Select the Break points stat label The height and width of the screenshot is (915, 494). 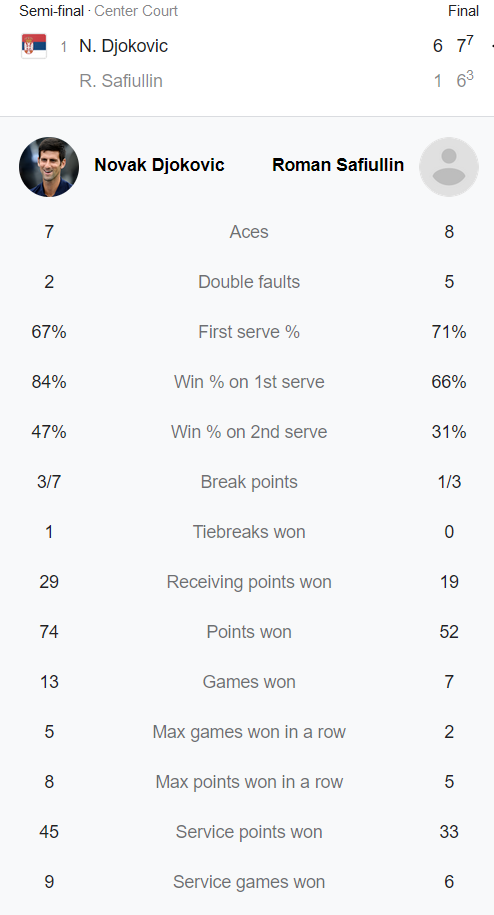click(x=249, y=482)
